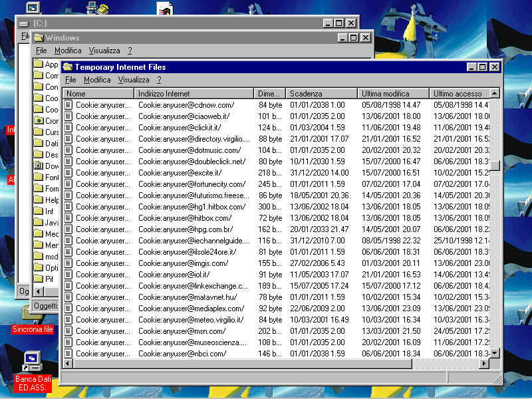532x399 pixels.
Task: Select the hpg.com.br cookie file icon
Action: pos(68,229)
